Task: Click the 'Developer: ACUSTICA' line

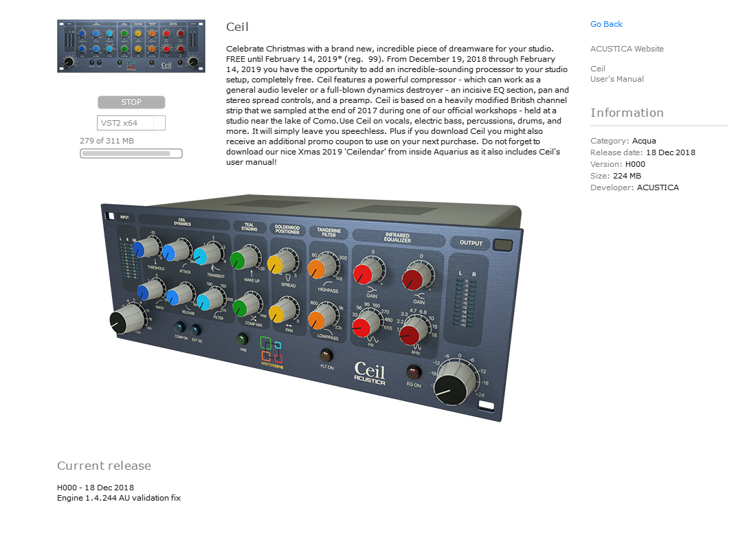Action: tap(634, 187)
